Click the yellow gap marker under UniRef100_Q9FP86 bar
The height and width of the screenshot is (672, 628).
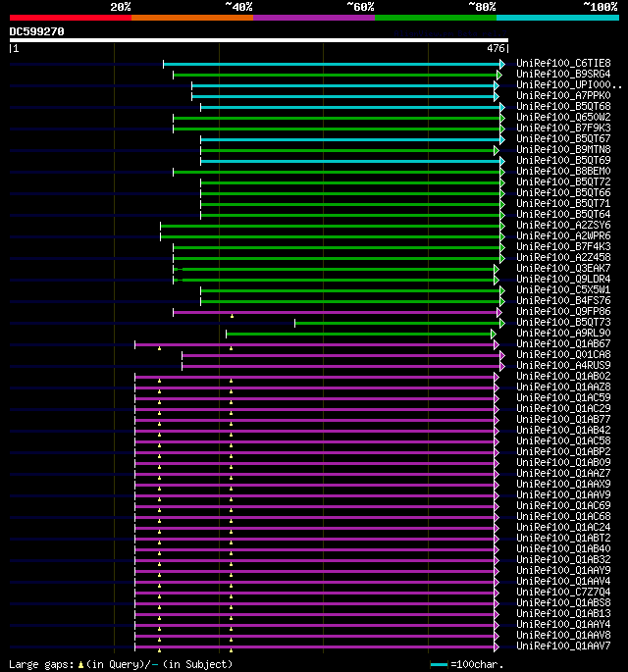pos(232,316)
